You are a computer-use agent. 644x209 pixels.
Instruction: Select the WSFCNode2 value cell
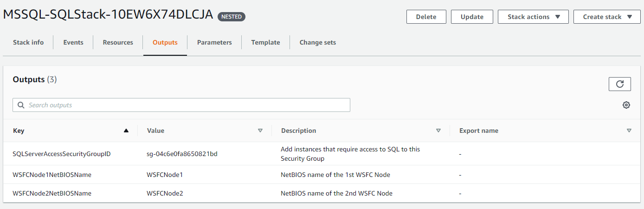(165, 193)
